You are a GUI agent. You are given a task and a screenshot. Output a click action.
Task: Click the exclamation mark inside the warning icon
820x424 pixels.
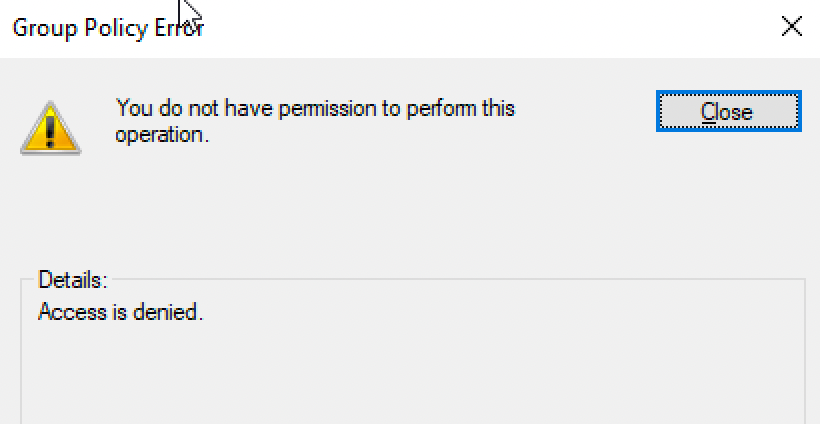click(x=50, y=131)
